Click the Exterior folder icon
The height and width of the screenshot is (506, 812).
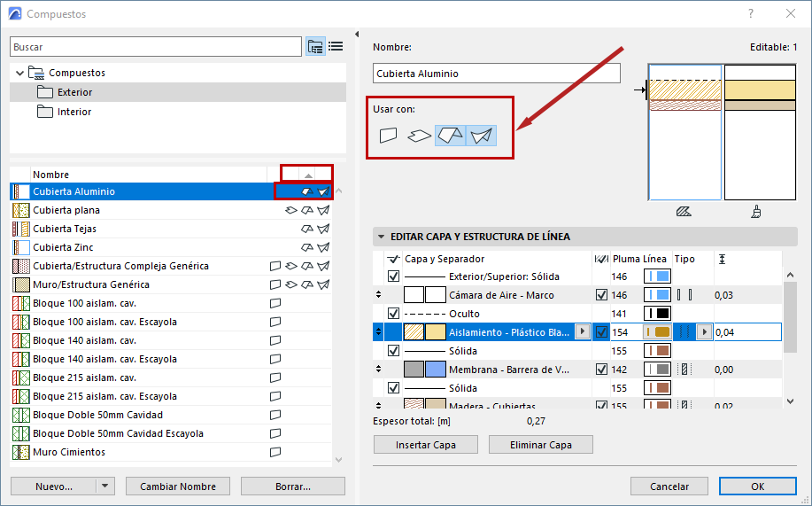45,92
